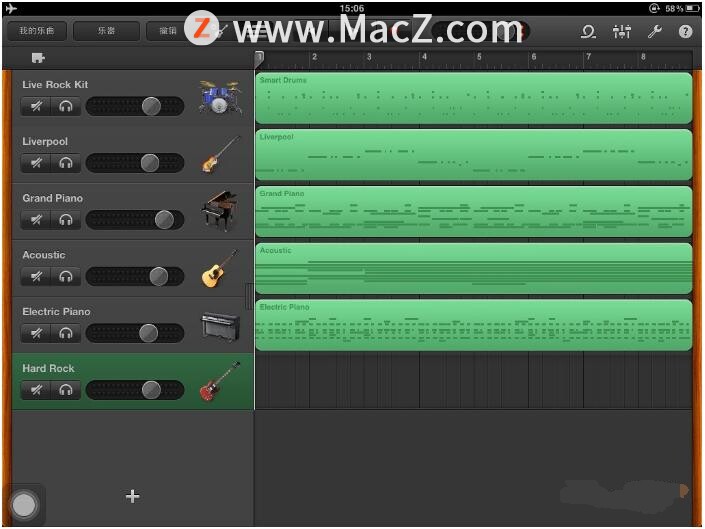This screenshot has height=529, width=705.
Task: Open the 乐器 (Instruments) view
Action: coord(106,31)
